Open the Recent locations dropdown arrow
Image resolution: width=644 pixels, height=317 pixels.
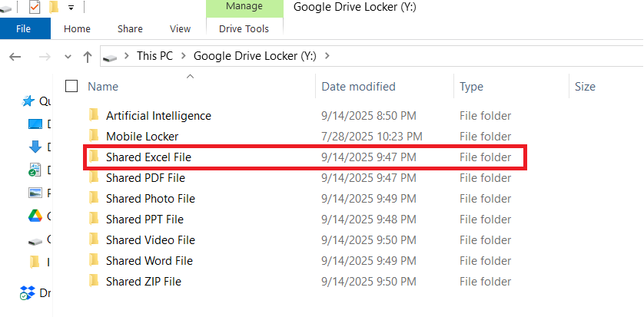pos(68,57)
